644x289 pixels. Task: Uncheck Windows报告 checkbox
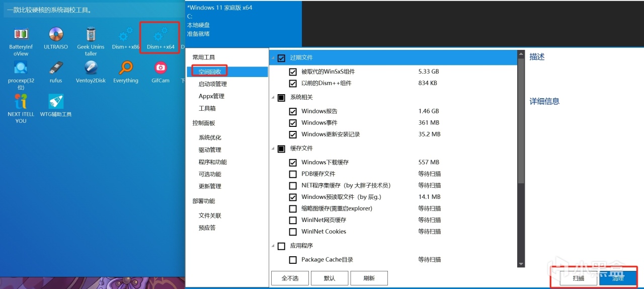[x=293, y=111]
